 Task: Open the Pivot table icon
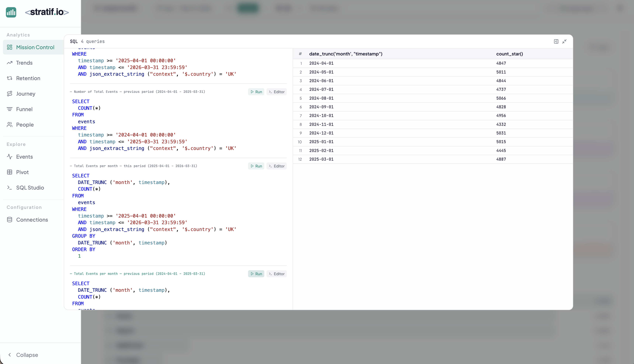point(10,172)
